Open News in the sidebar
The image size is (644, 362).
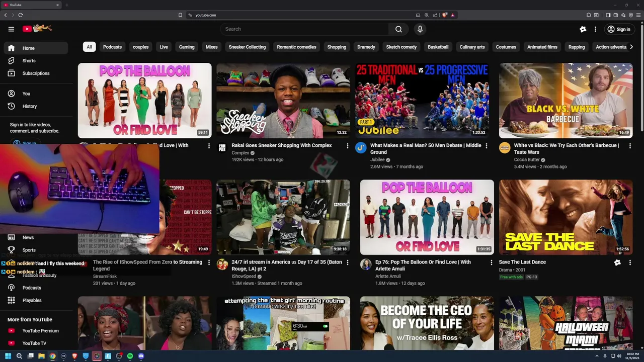[x=35, y=237]
